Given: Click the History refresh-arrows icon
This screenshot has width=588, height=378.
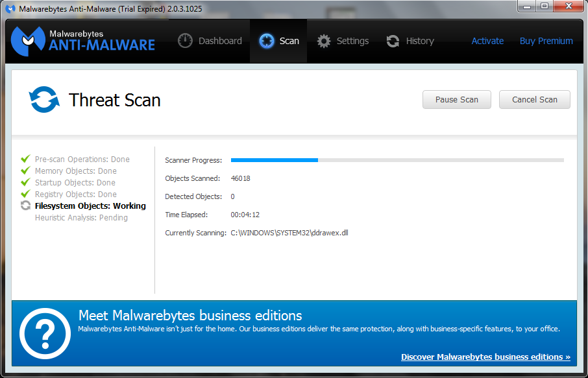Looking at the screenshot, I should click(x=393, y=41).
